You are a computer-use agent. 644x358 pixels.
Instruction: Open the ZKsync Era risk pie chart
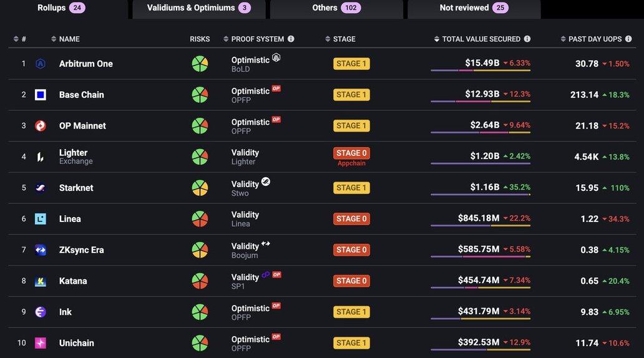tap(200, 250)
